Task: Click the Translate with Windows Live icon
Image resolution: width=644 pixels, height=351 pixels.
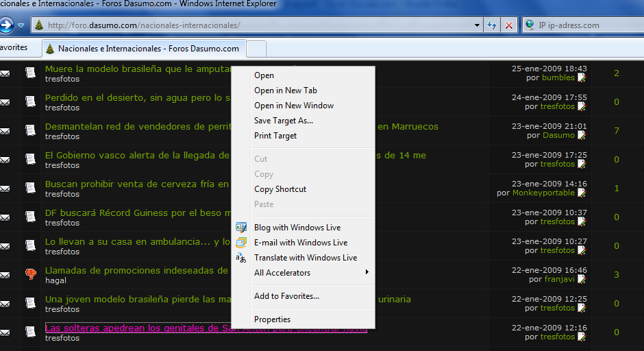Action: (x=241, y=258)
